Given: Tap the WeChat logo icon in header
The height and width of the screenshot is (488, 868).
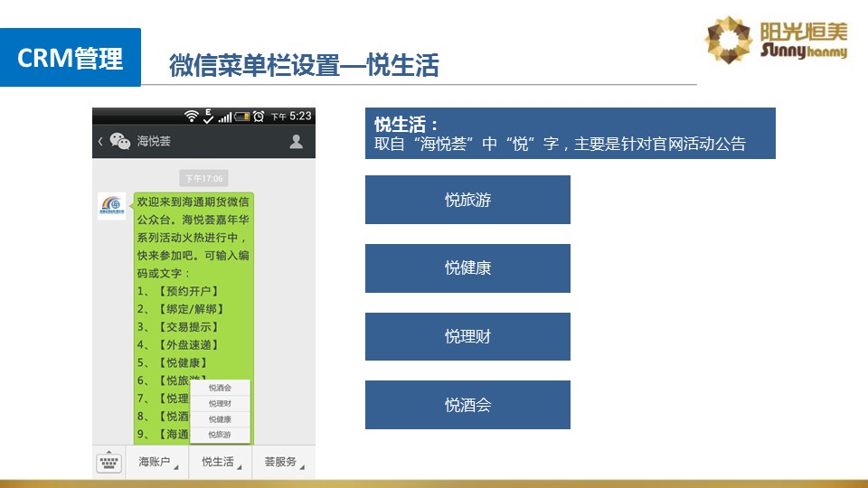Looking at the screenshot, I should (x=119, y=142).
